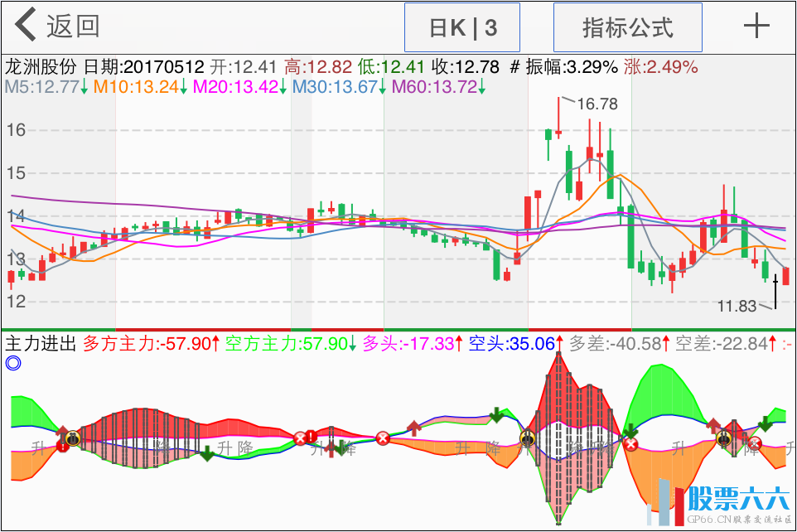
Task: Select the M30:13.67 moving average label
Action: click(334, 86)
